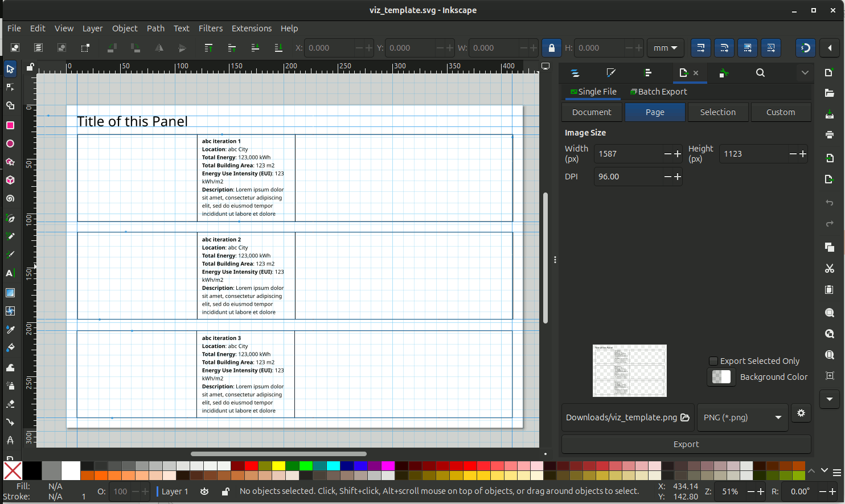Image resolution: width=845 pixels, height=504 pixels.
Task: Click the 3D Box tool
Action: 10,180
